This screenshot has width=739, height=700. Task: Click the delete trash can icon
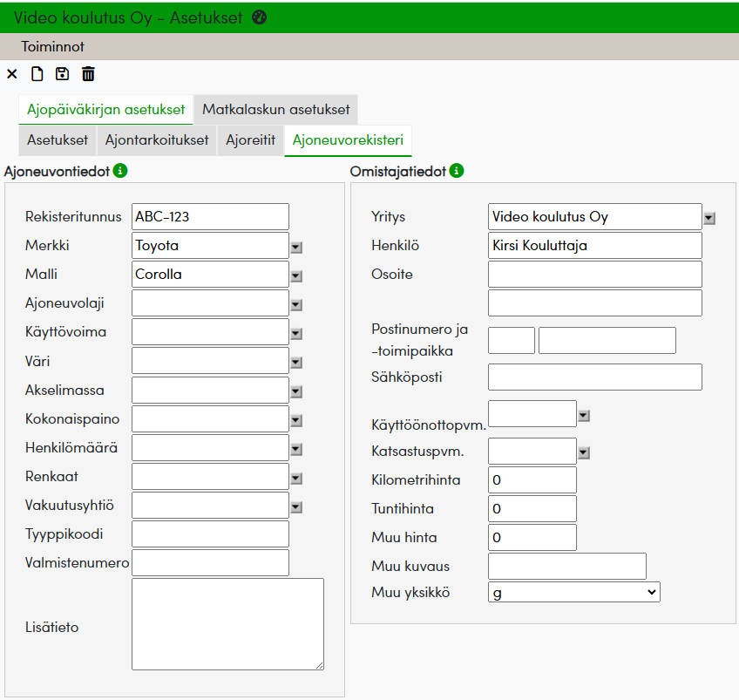point(88,74)
